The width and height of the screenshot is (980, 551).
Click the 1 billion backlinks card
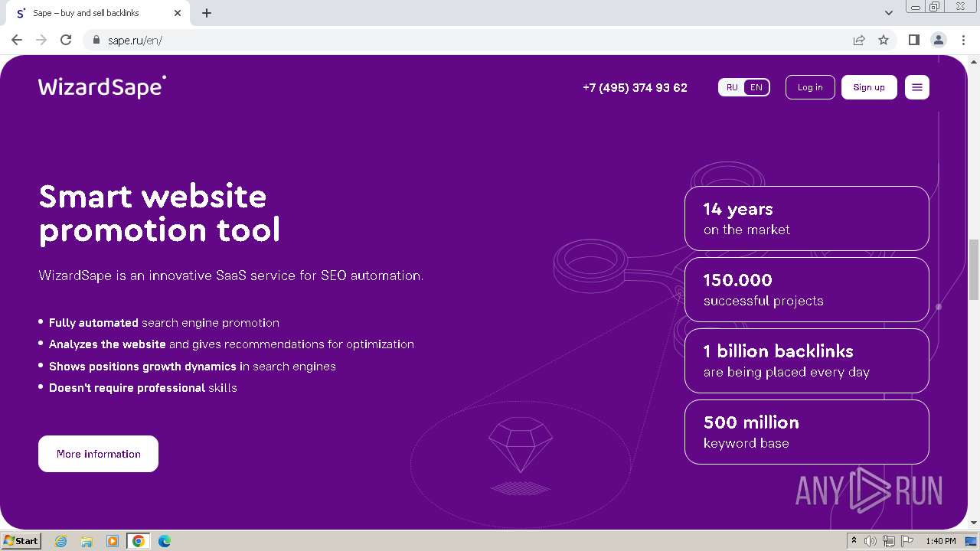coord(807,360)
